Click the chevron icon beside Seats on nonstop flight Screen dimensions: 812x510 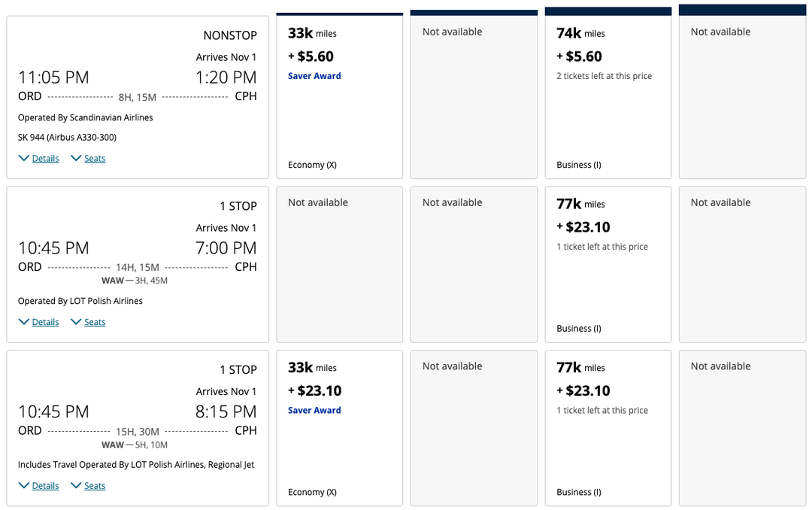pos(75,158)
